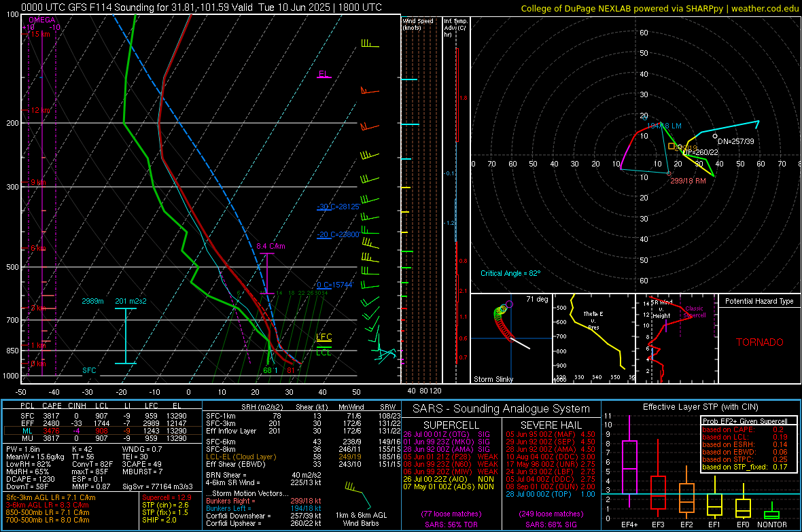Click the 1km & 6km AGL wind barb icon
Image resolution: width=802 pixels, height=532 pixels.
(358, 495)
